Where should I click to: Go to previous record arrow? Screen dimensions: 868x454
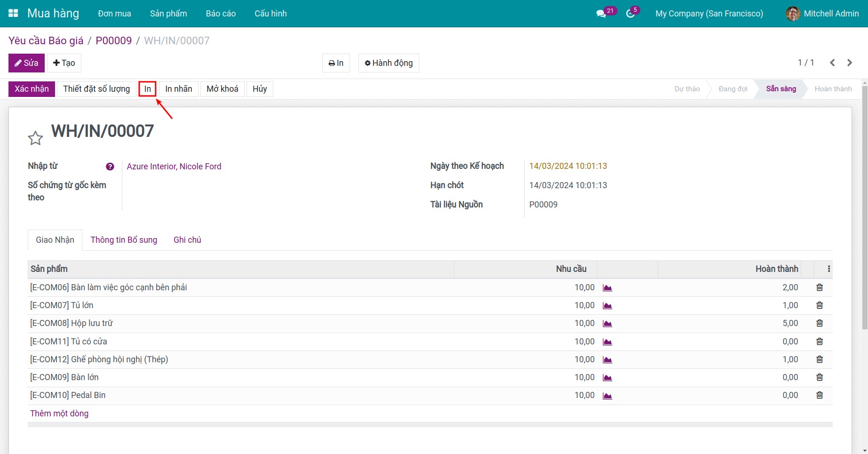coord(832,63)
